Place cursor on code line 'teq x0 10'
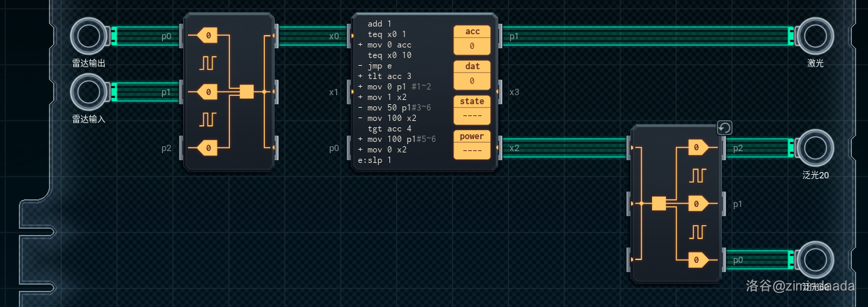The width and height of the screenshot is (868, 307). [389, 55]
